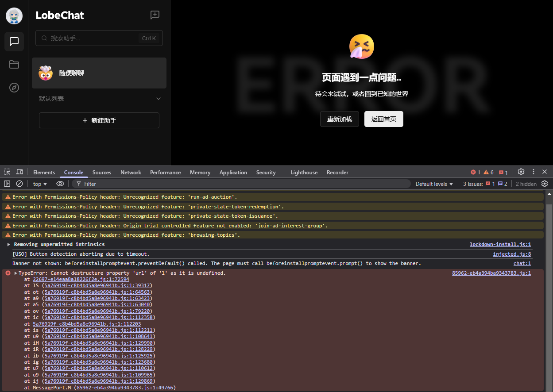Click the LobeChat title text
Viewport: 553px width, 392px height.
click(60, 15)
